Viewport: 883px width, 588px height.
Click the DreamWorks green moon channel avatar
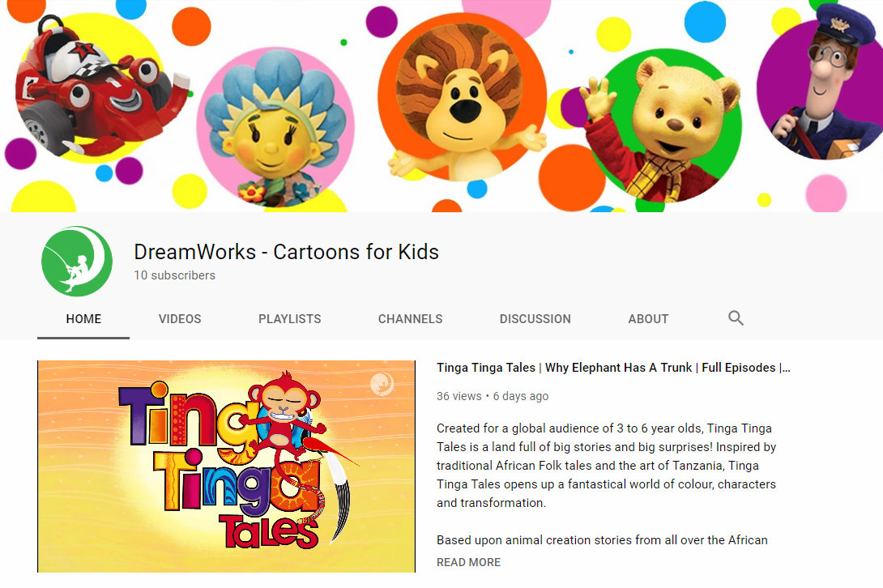[x=77, y=262]
